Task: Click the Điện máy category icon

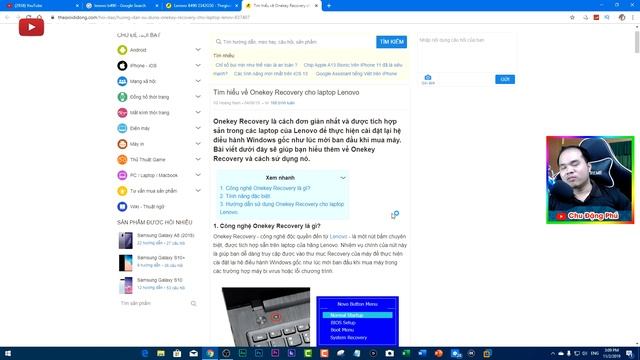Action: (122, 128)
